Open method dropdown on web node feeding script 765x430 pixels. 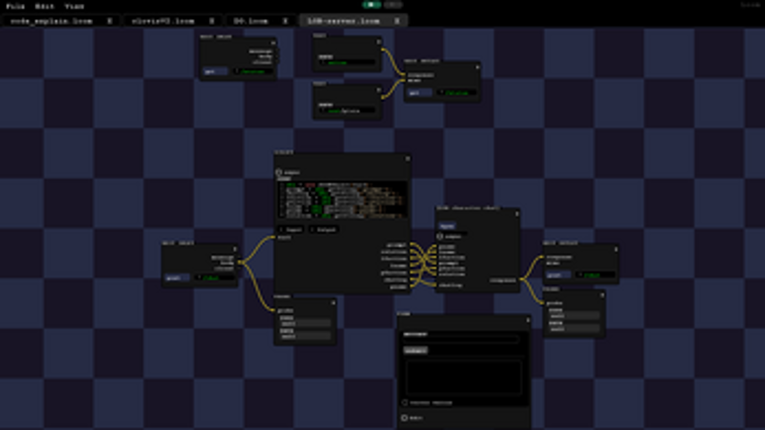(x=176, y=278)
